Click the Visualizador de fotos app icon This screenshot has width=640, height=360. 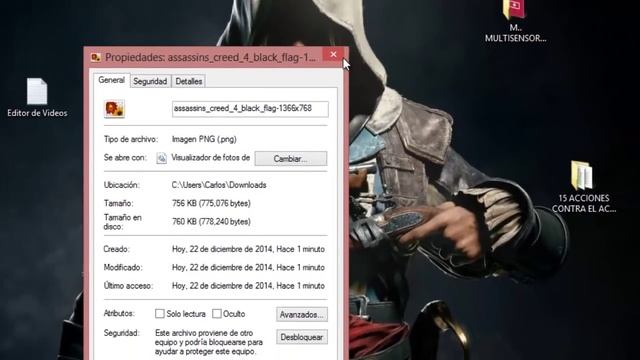pyautogui.click(x=162, y=158)
